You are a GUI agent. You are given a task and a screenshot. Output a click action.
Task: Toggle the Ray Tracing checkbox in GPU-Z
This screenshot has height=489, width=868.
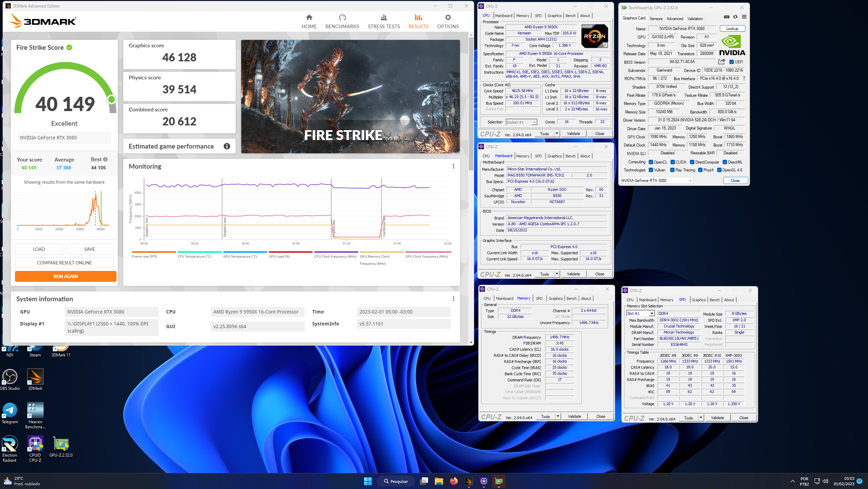pos(672,170)
